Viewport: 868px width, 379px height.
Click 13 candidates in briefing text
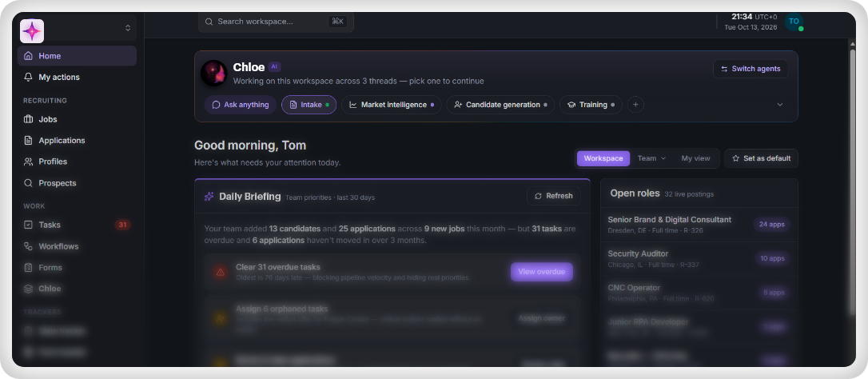[x=295, y=229]
